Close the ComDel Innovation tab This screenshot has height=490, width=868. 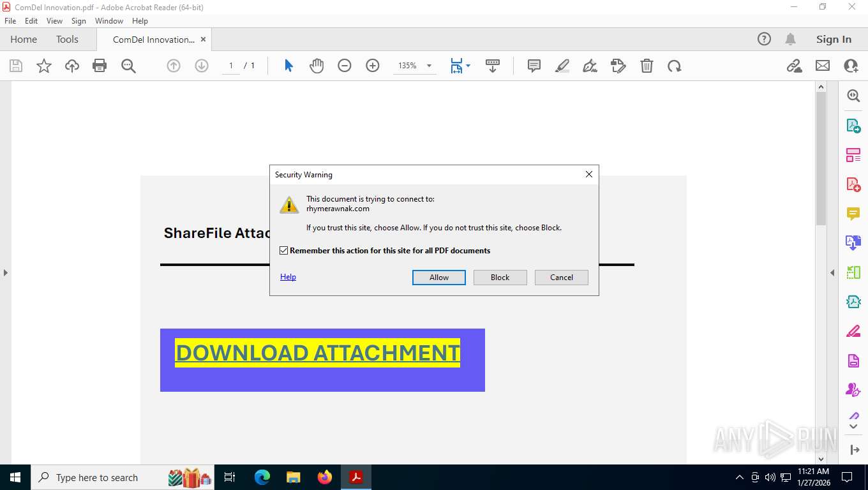click(x=203, y=39)
